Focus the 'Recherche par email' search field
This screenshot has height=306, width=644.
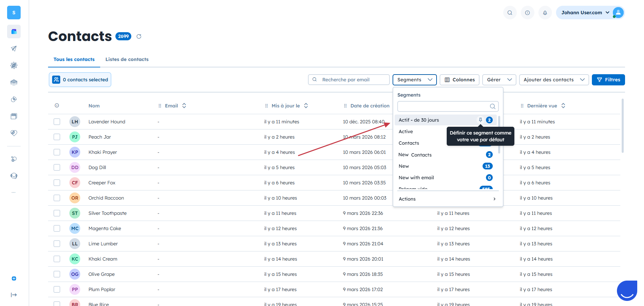(x=349, y=80)
